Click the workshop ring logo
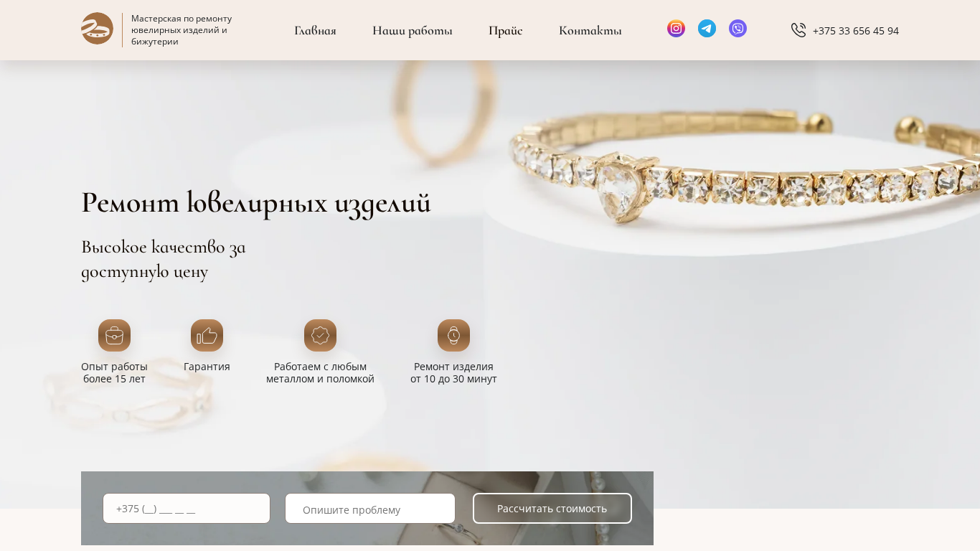The height and width of the screenshot is (551, 980). pos(97,29)
